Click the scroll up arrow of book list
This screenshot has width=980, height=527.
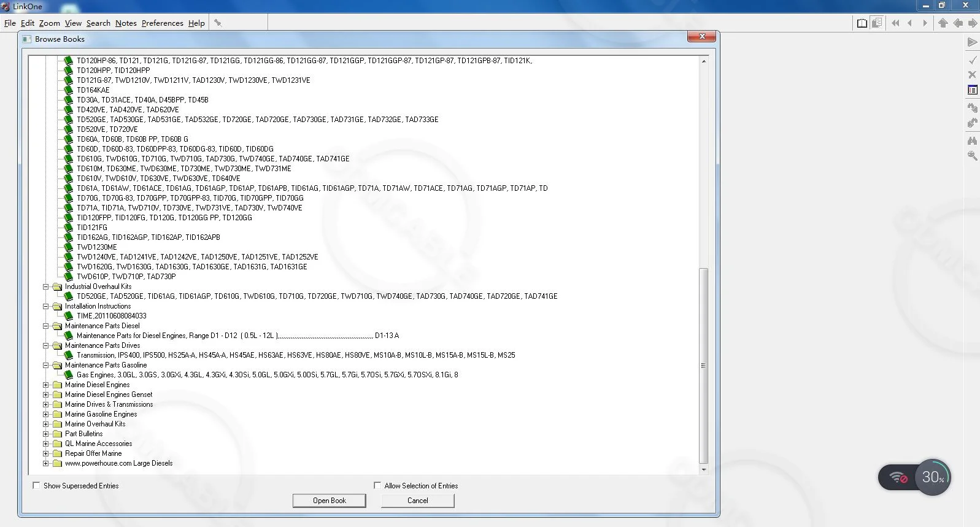tap(704, 61)
